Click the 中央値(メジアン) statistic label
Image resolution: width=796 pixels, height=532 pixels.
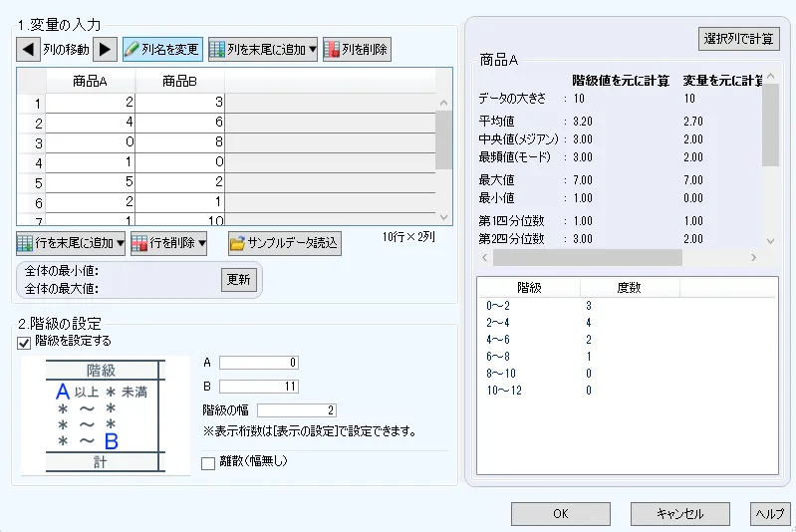point(518,139)
